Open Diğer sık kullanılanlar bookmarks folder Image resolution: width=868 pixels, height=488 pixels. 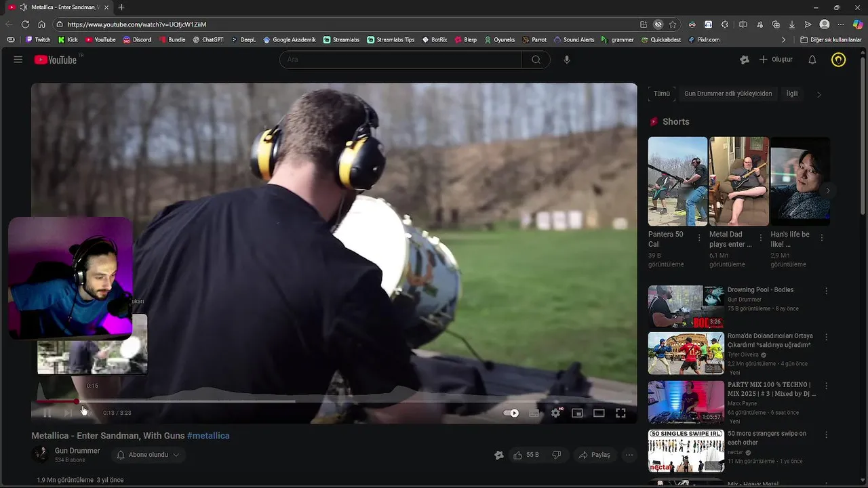[x=831, y=40]
